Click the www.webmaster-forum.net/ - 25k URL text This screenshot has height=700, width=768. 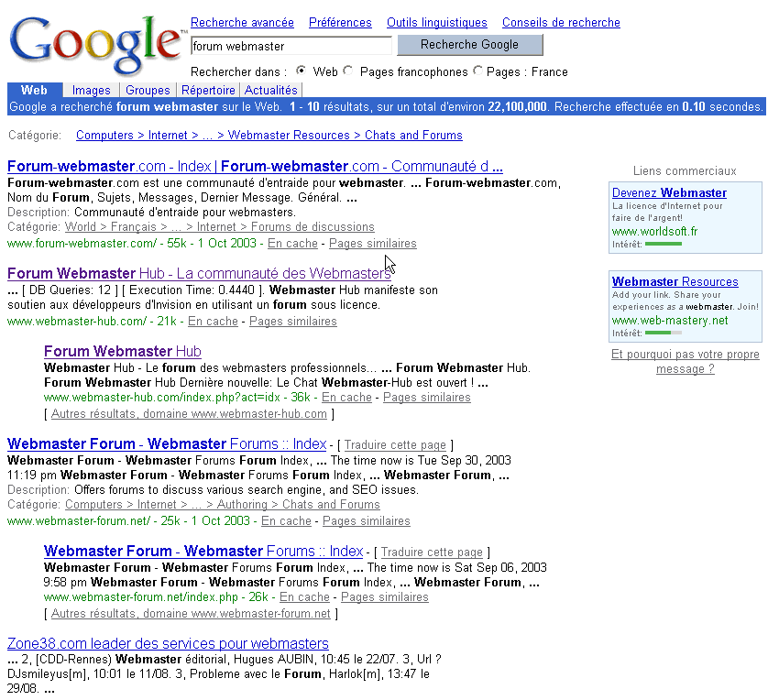93,520
